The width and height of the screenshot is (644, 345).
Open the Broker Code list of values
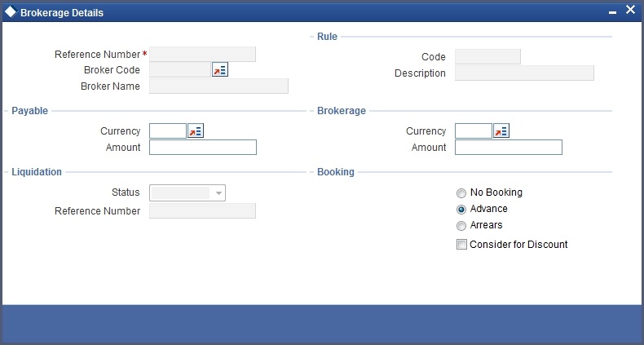point(220,70)
